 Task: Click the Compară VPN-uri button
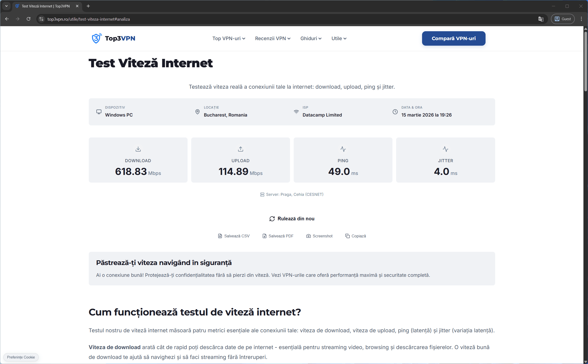453,38
